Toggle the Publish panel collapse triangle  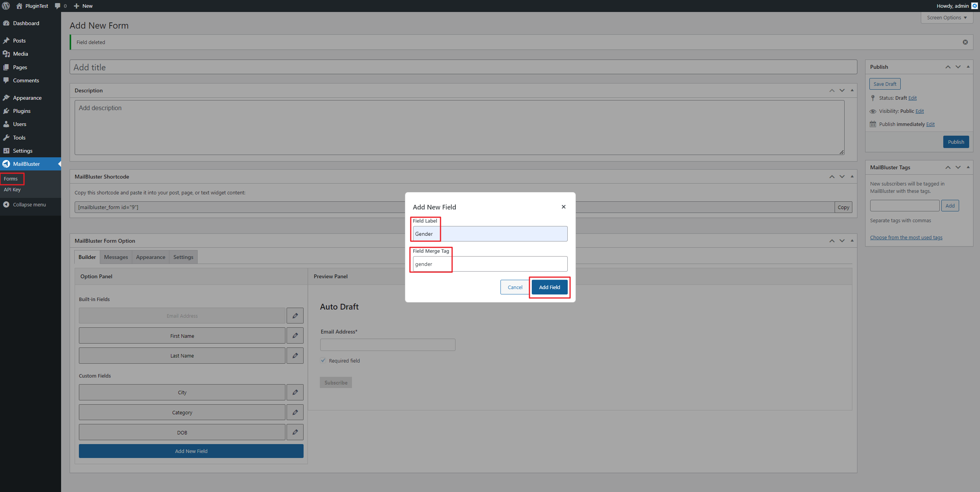(x=968, y=67)
